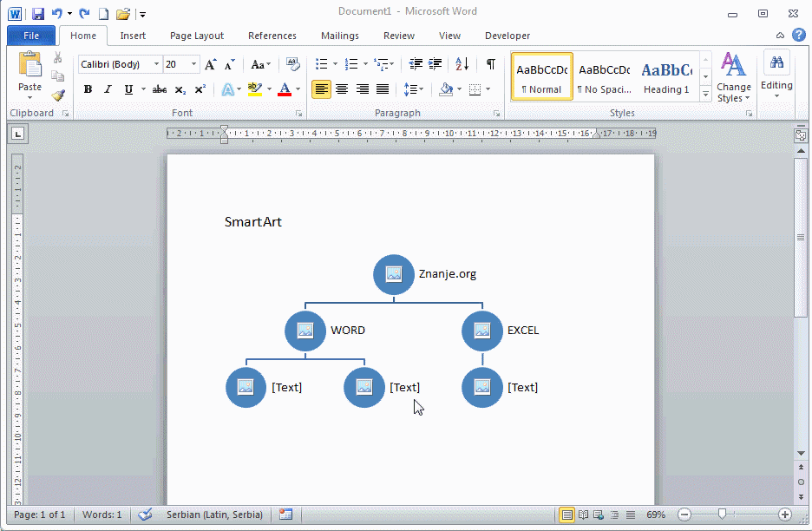Click the Bullets list icon

click(x=322, y=64)
